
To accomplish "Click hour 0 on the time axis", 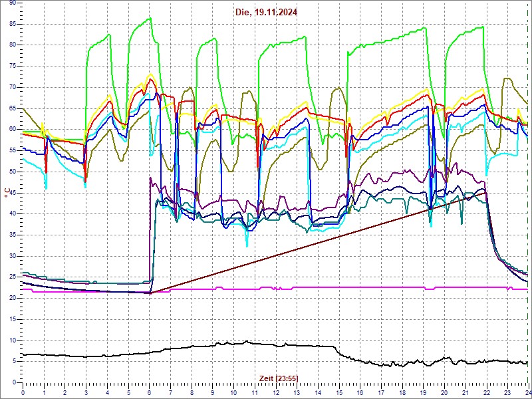I will coord(23,392).
